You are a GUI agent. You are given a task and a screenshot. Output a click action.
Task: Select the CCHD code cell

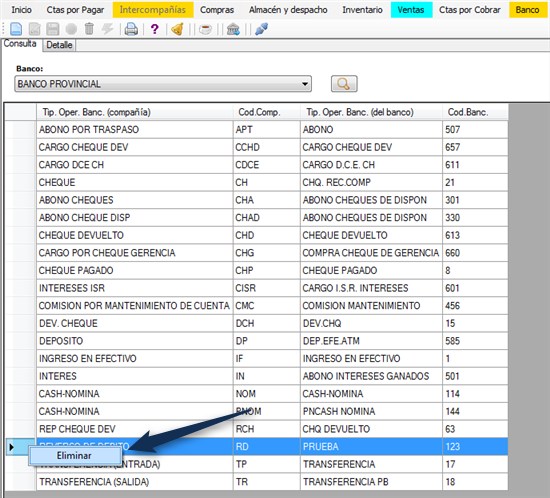[267, 147]
